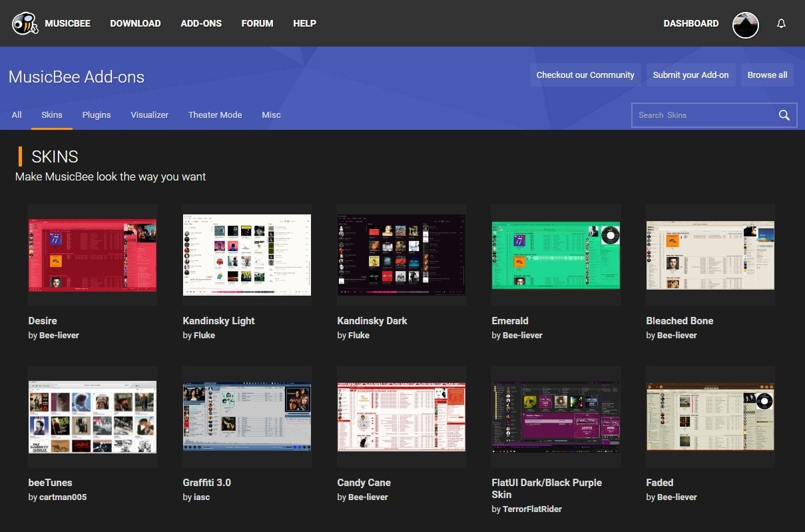Open the DOWNLOAD menu item
This screenshot has width=805, height=532.
pos(135,23)
